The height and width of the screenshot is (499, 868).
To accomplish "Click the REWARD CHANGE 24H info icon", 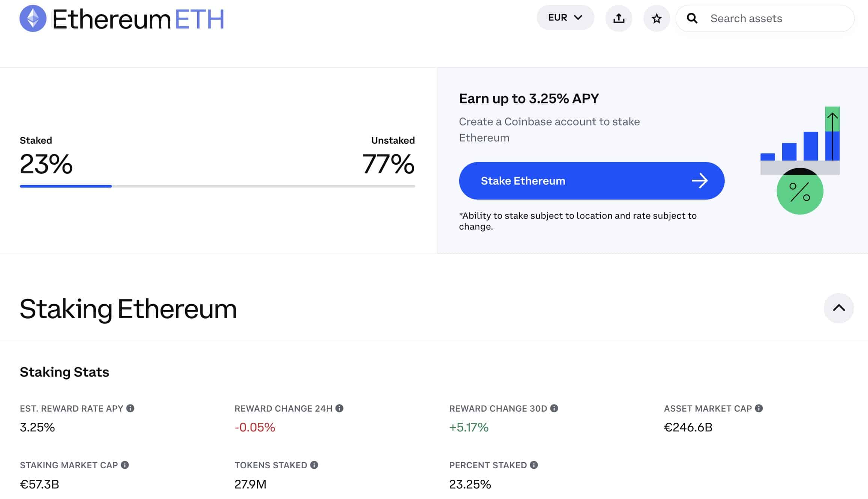I will coord(340,408).
